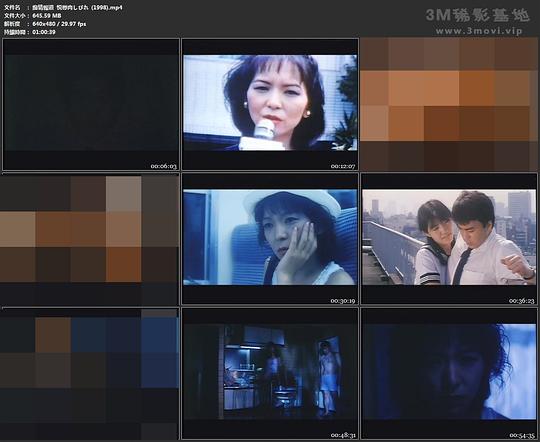Image resolution: width=540 pixels, height=442 pixels.
Task: Open the woman with microphone thumbnail
Action: click(270, 104)
